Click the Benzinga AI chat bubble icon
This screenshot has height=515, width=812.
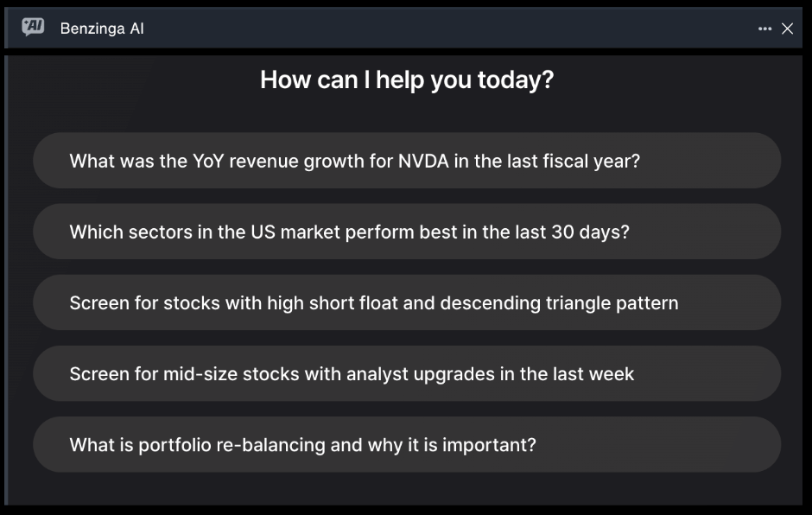(33, 27)
